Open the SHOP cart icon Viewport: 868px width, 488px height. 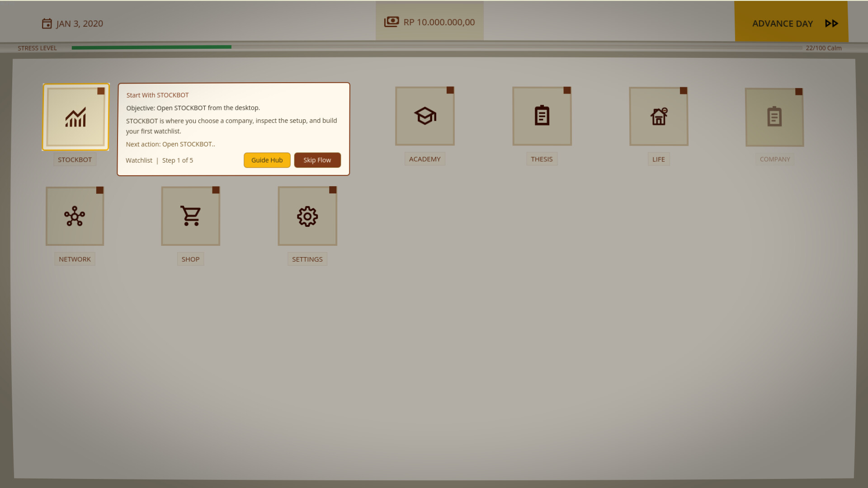point(191,216)
